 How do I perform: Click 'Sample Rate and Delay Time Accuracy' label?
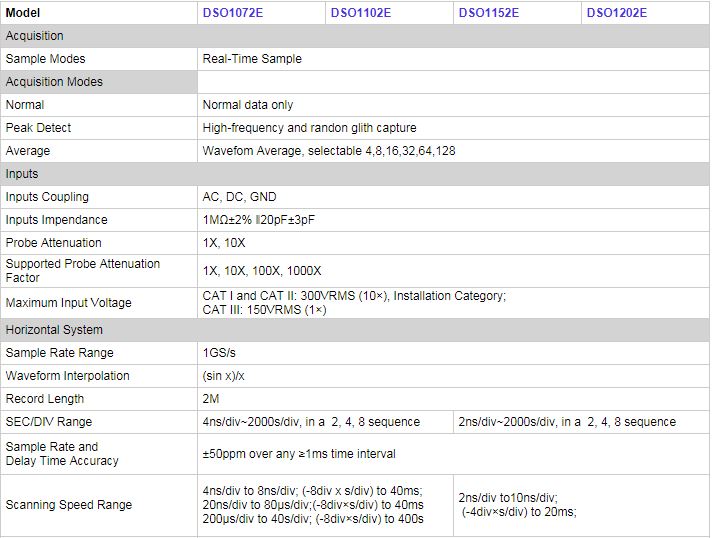(x=62, y=454)
